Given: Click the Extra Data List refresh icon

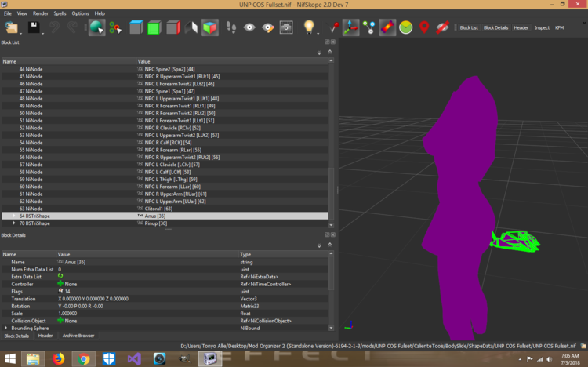Looking at the screenshot, I should point(60,276).
